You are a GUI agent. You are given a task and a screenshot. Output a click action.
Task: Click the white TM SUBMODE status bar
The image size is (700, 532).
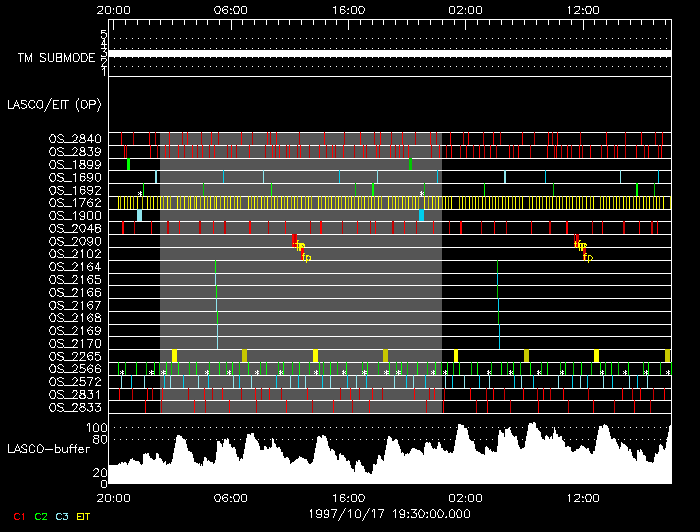click(389, 53)
